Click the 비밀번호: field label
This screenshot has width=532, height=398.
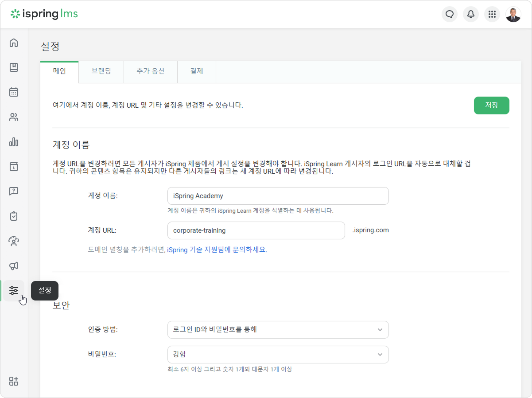pyautogui.click(x=102, y=355)
